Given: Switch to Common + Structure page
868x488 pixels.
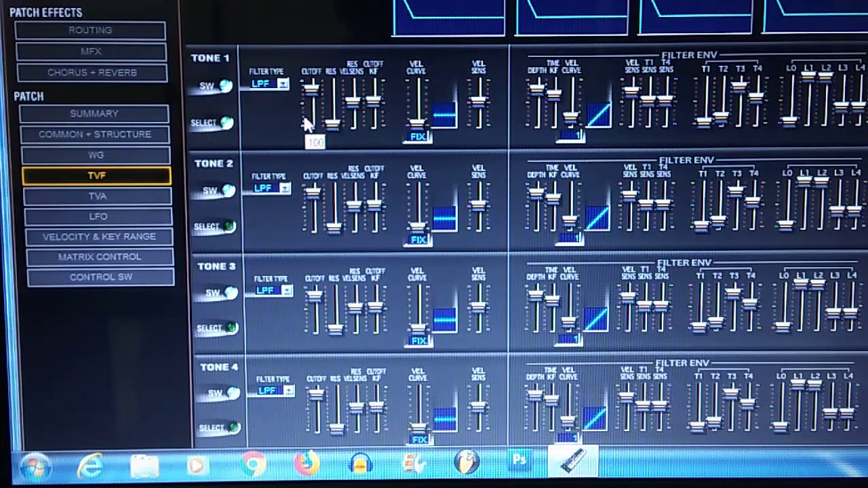Looking at the screenshot, I should tap(95, 134).
